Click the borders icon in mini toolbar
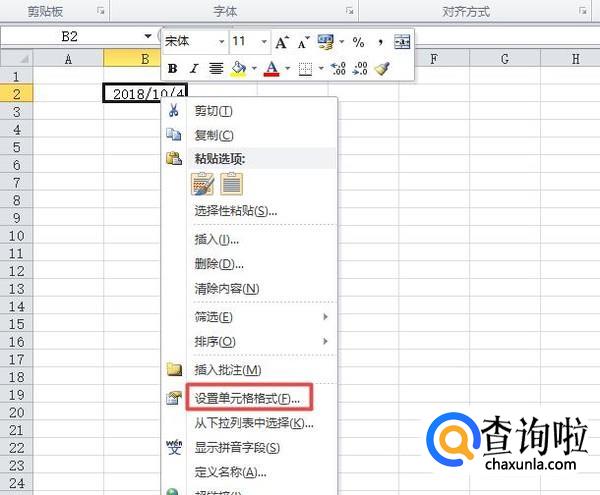Viewport: 600px width, 495px height. [x=305, y=69]
